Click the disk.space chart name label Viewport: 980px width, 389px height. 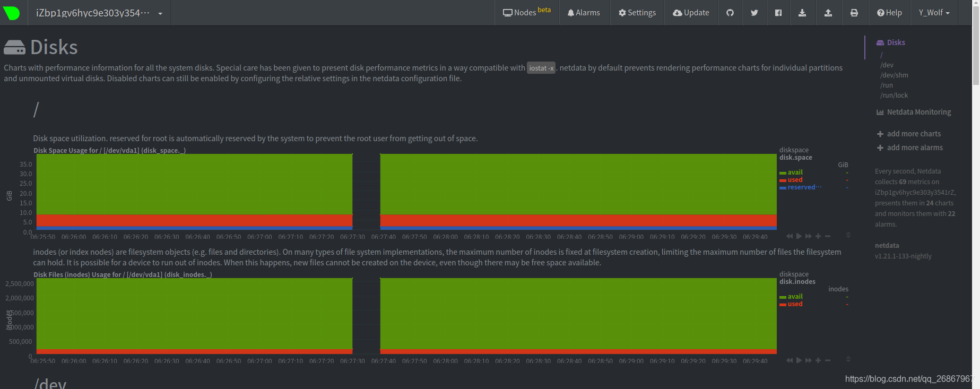(x=796, y=158)
